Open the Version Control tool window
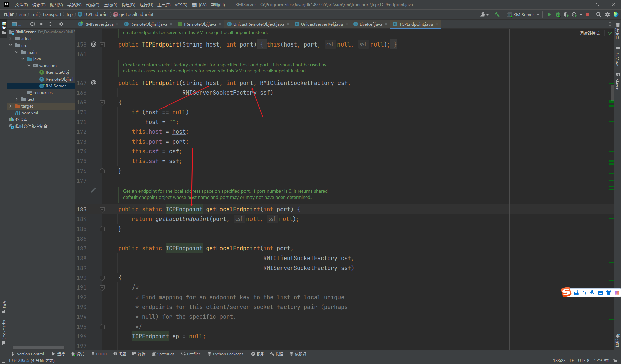This screenshot has width=621, height=364. coord(28,354)
